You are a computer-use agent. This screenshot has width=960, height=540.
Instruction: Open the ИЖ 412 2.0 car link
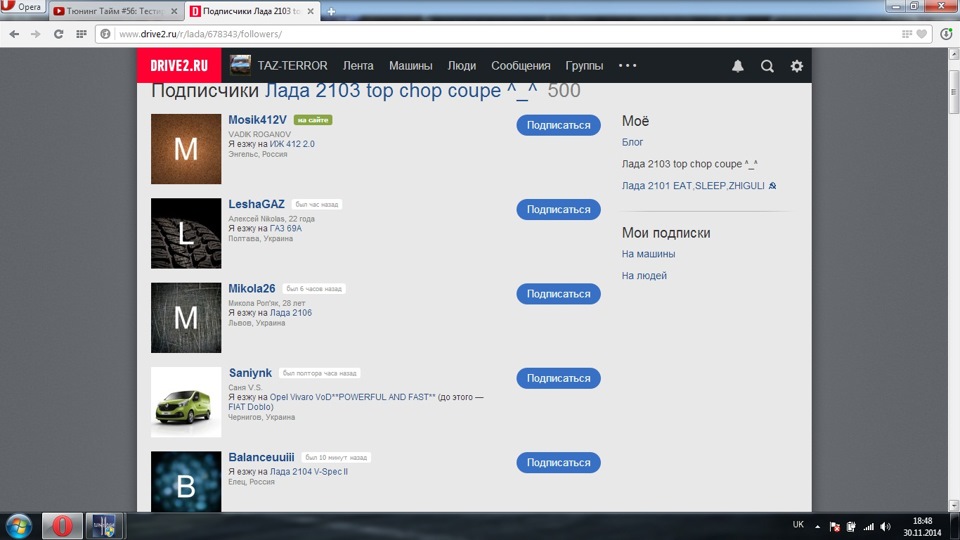pyautogui.click(x=292, y=144)
